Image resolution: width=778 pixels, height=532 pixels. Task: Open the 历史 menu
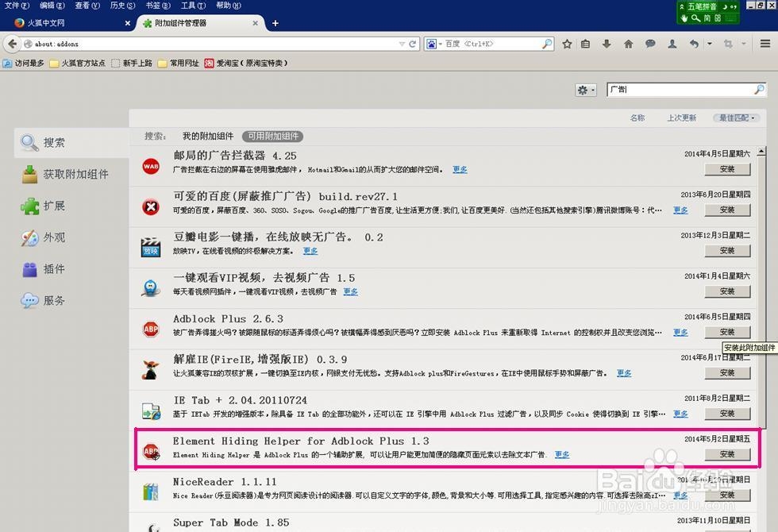coord(122,6)
